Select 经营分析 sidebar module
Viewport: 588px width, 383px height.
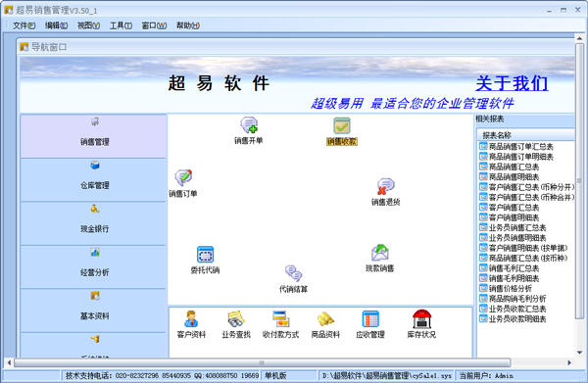point(93,266)
